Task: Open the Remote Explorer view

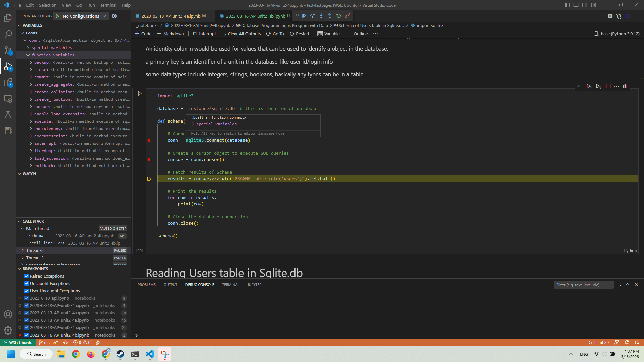Action: click(x=8, y=99)
